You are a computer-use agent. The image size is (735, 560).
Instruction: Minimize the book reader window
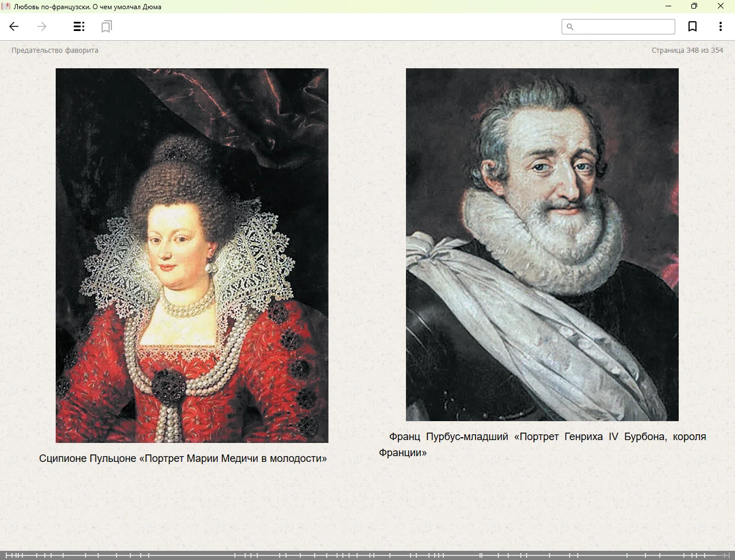(x=668, y=6)
